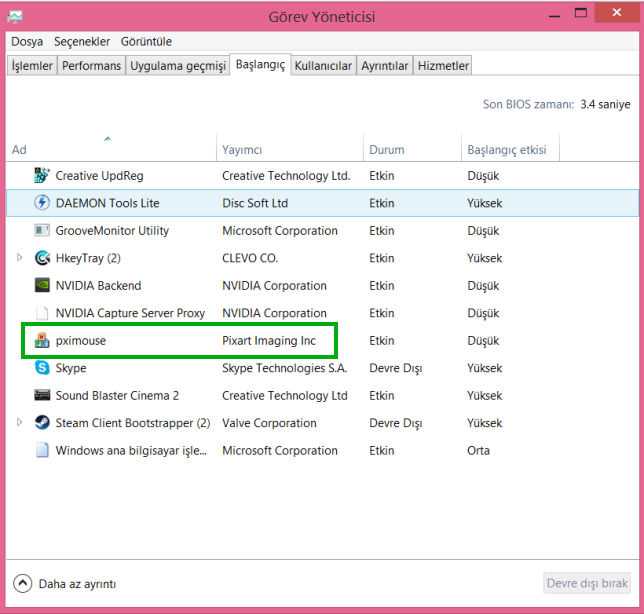Select the DAEMON Tools Lite entry
Screen dimensions: 644x614
tap(108, 203)
